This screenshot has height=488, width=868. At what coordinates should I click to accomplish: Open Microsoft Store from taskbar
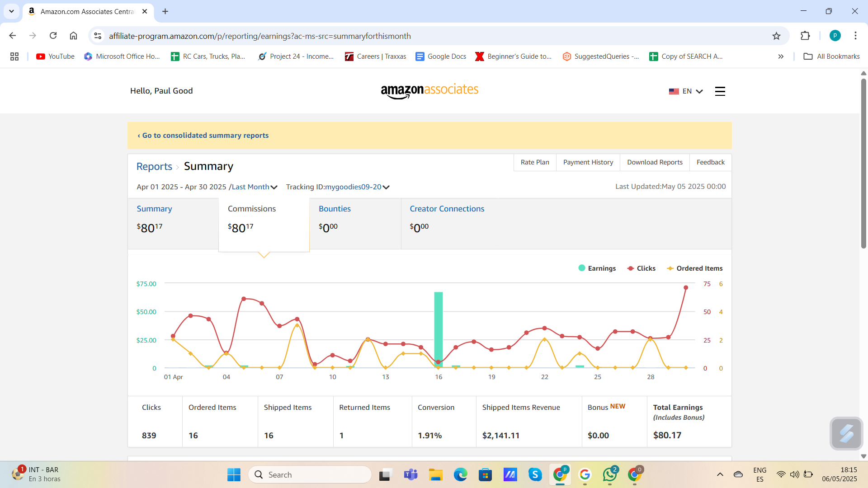[x=485, y=474]
